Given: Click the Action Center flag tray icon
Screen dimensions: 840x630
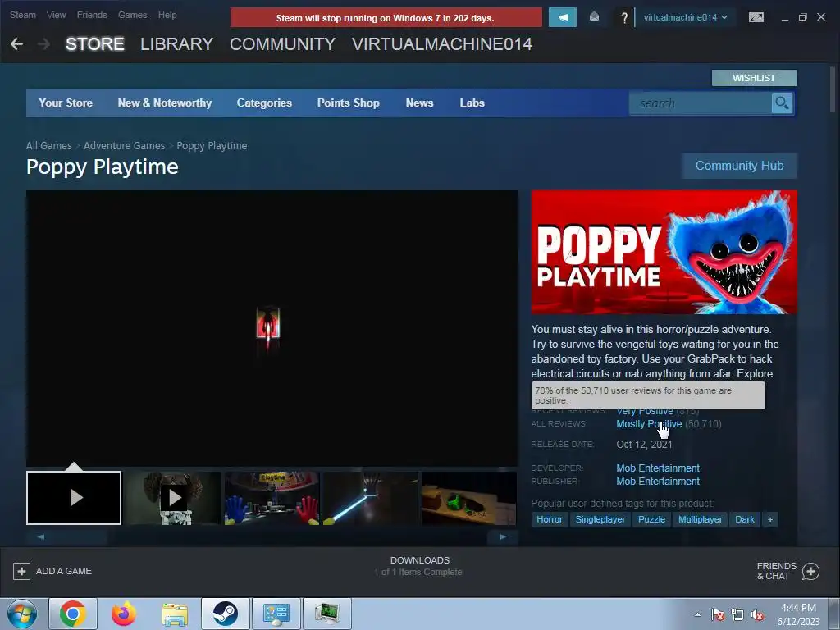Looking at the screenshot, I should click(x=718, y=614).
